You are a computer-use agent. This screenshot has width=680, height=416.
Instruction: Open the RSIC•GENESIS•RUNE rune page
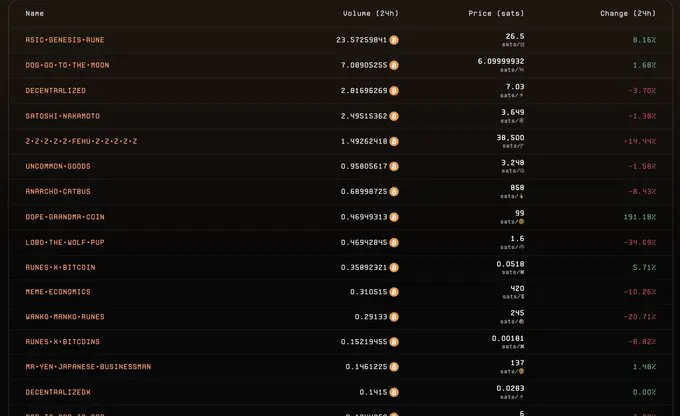click(x=65, y=40)
